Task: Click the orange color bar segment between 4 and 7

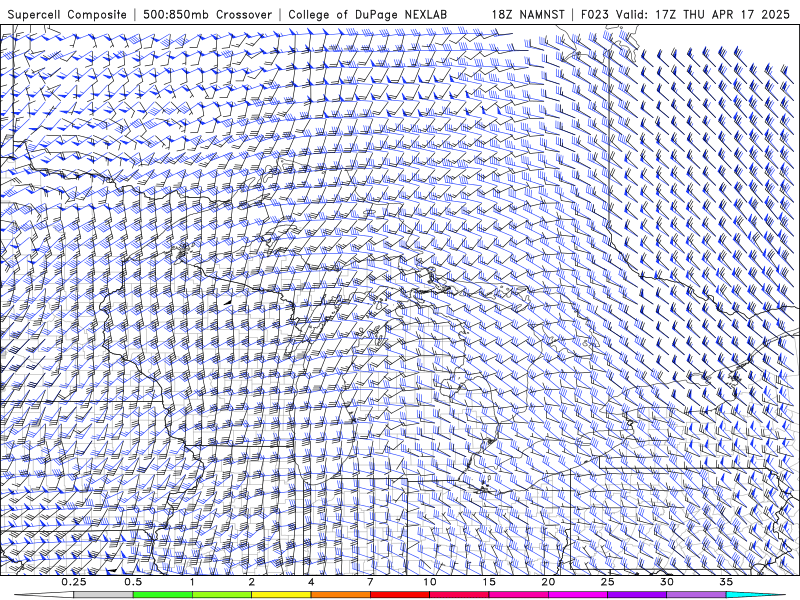Action: pyautogui.click(x=340, y=595)
